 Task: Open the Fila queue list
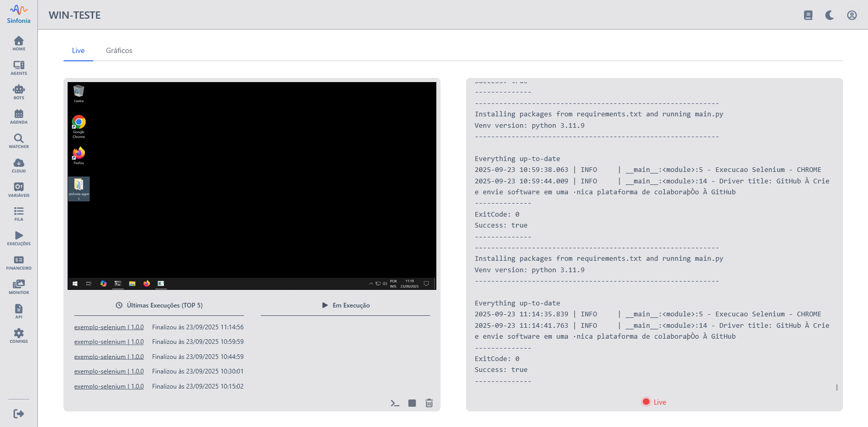click(x=19, y=213)
